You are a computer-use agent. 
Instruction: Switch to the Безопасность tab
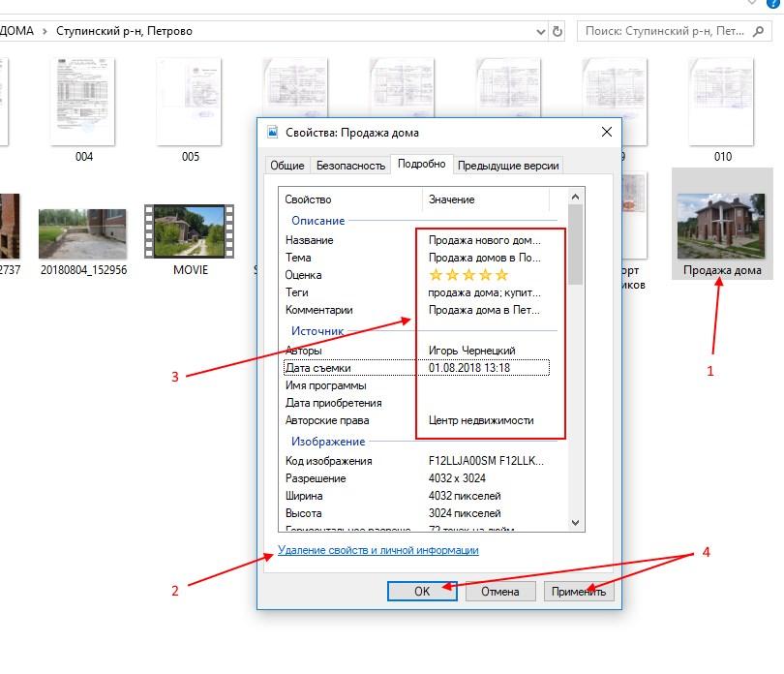pos(350,166)
